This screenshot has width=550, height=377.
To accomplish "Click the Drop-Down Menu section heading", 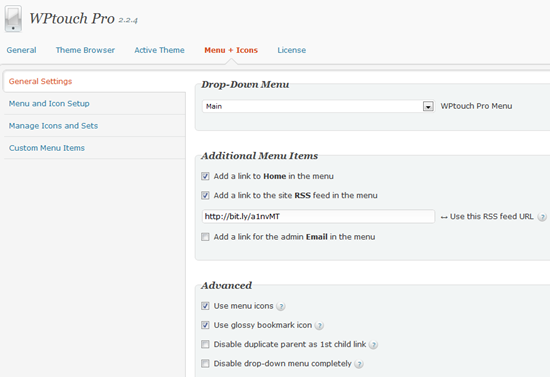I will pyautogui.click(x=245, y=85).
